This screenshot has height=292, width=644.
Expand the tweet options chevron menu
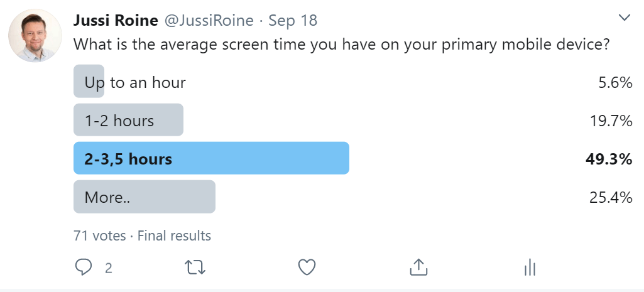625,18
